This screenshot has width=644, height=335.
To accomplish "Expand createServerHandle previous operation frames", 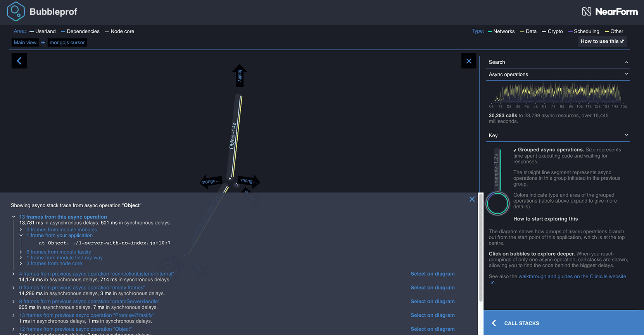I will 89,301.
